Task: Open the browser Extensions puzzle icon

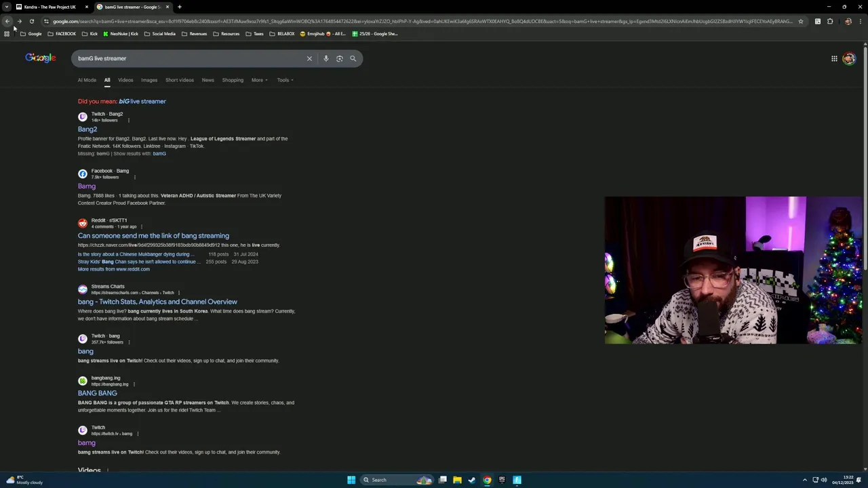Action: click(830, 21)
